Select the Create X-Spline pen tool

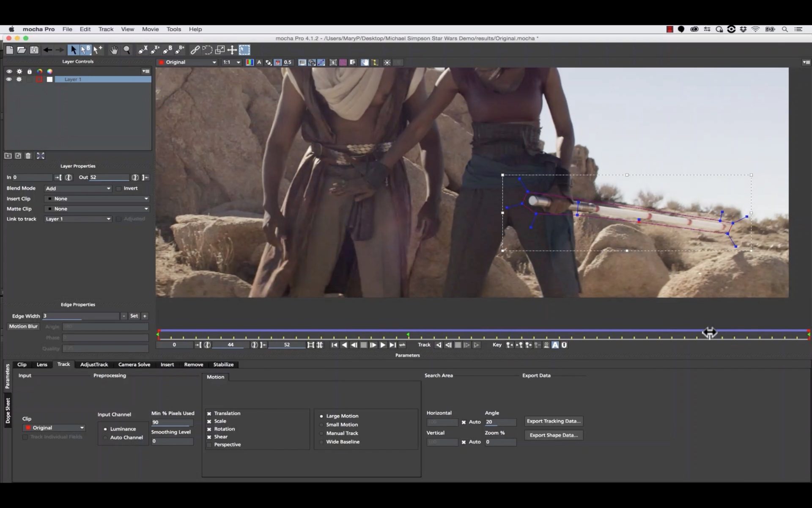click(143, 50)
